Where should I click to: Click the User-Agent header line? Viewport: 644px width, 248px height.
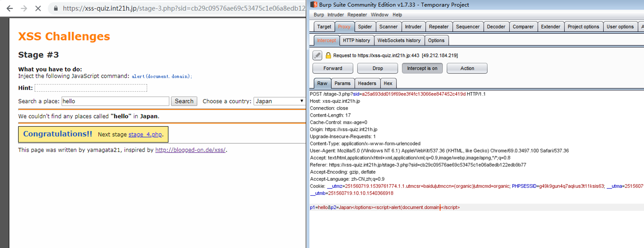[x=440, y=151]
